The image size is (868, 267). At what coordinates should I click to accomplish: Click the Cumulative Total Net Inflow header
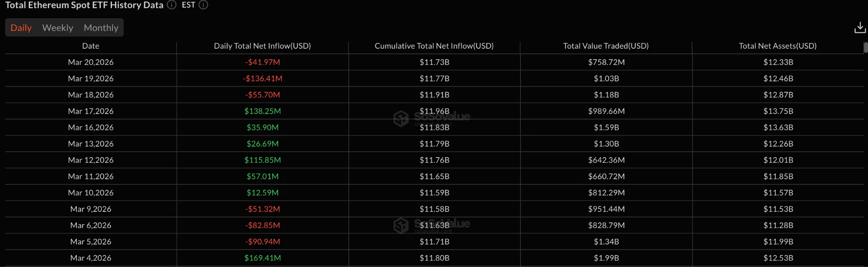(x=434, y=46)
